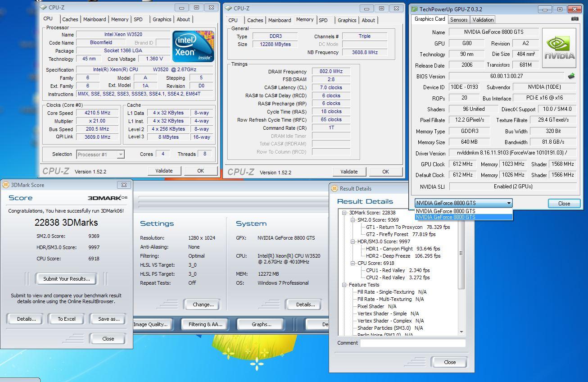
Task: Select CPU2 - Red Valley result row
Action: click(x=398, y=277)
